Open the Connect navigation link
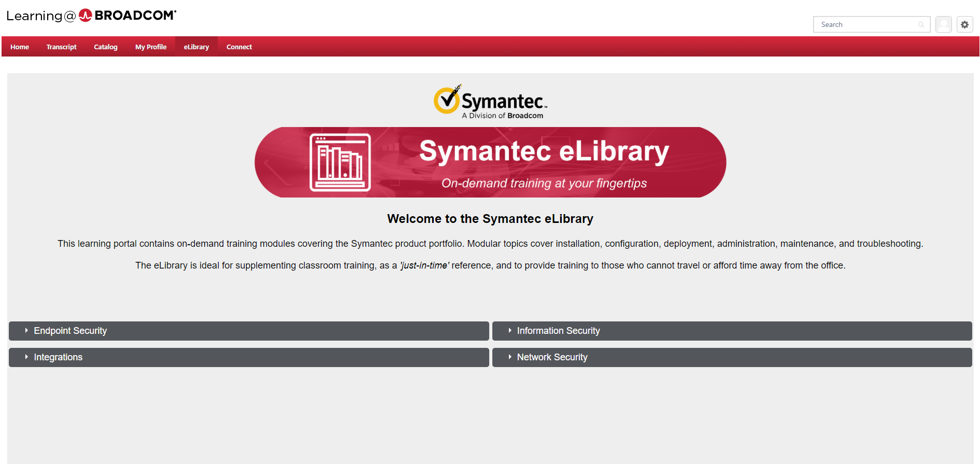980x464 pixels. [x=239, y=47]
